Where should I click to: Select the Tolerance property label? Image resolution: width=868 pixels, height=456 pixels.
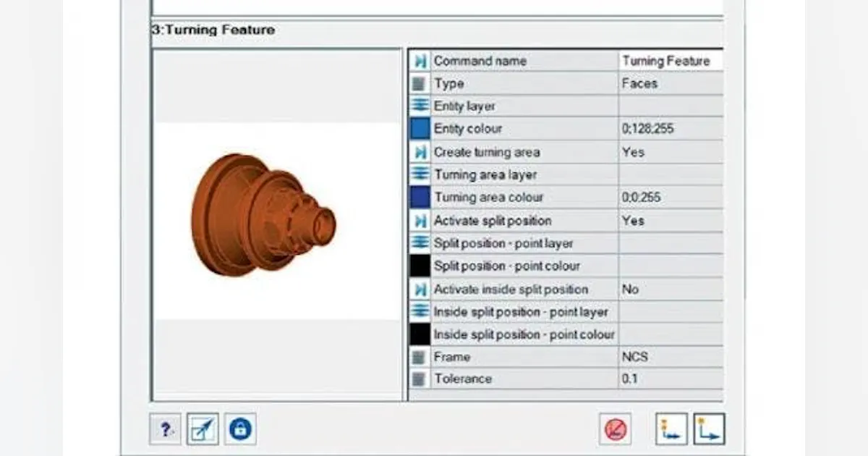[x=463, y=379]
